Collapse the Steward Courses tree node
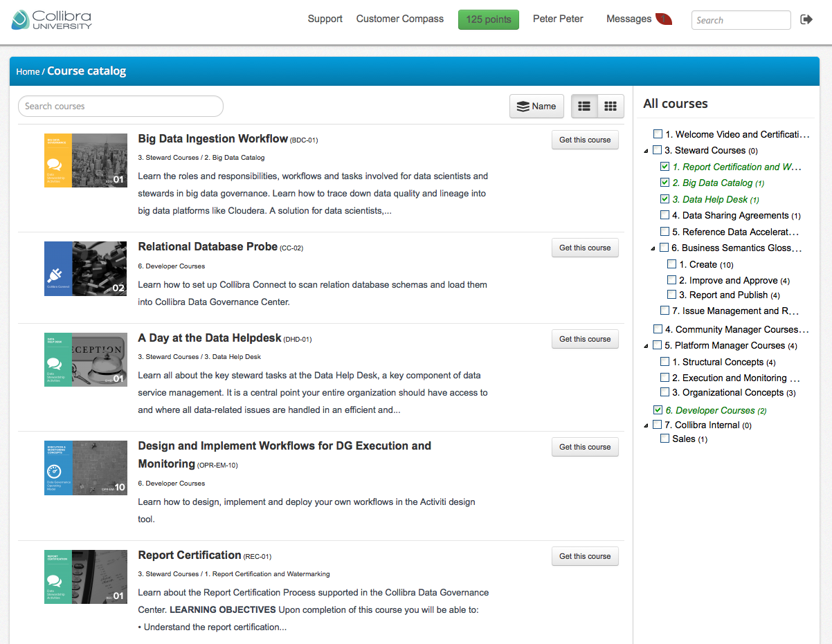This screenshot has width=832, height=644. pyautogui.click(x=646, y=151)
